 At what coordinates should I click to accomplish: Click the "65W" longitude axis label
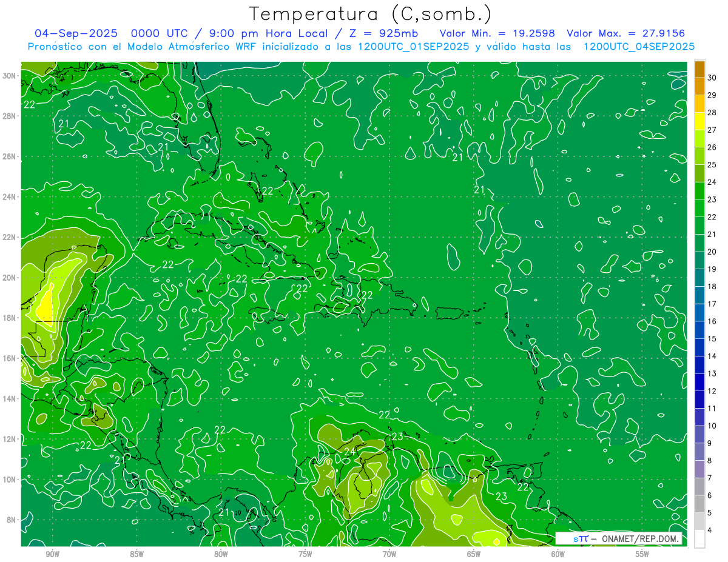(x=474, y=554)
